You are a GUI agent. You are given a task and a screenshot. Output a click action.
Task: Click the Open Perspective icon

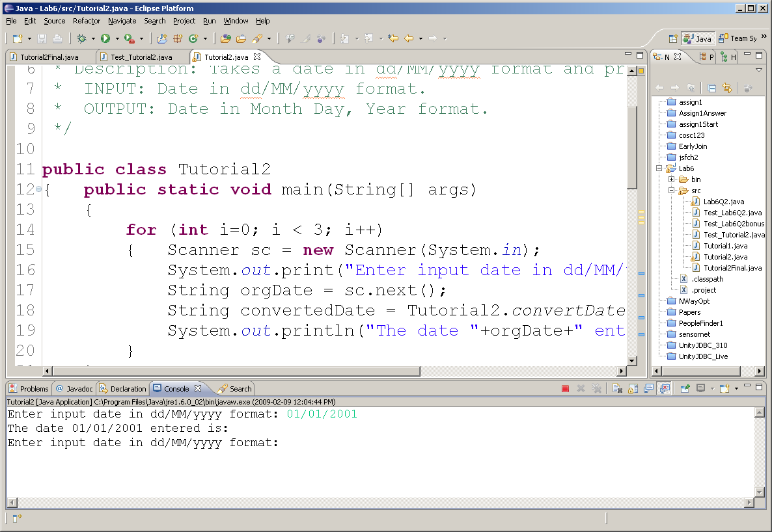point(673,38)
